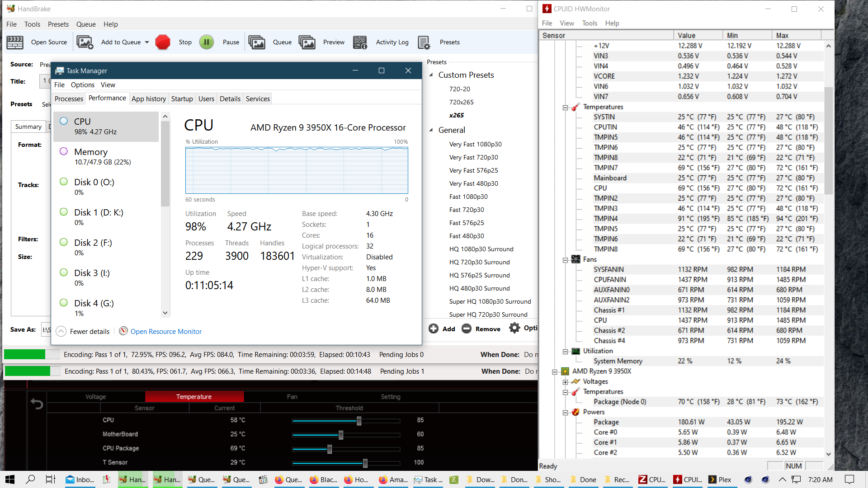Open HandBrake's Summary tab
The height and width of the screenshot is (488, 868).
pyautogui.click(x=28, y=127)
